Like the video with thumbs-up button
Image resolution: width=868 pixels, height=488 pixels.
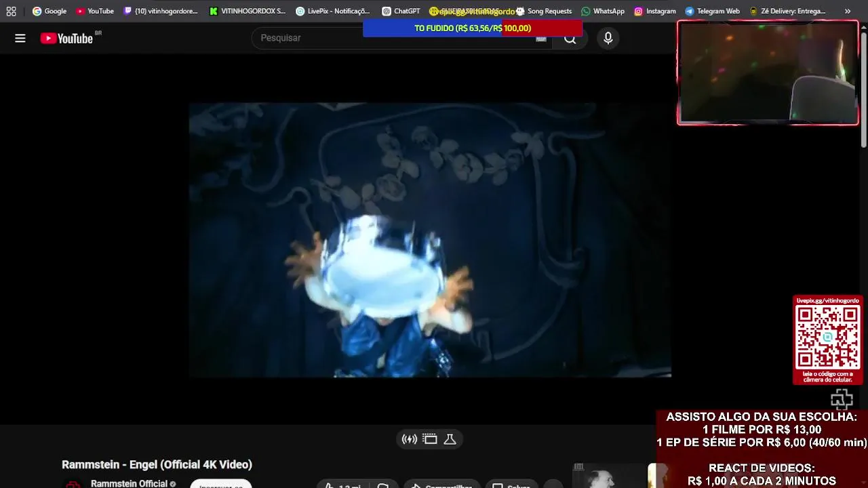[x=342, y=485]
